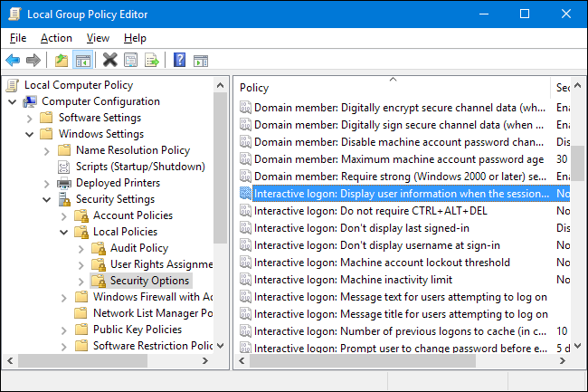588x392 pixels.
Task: Expand the Software Settings folder
Action: click(30, 118)
